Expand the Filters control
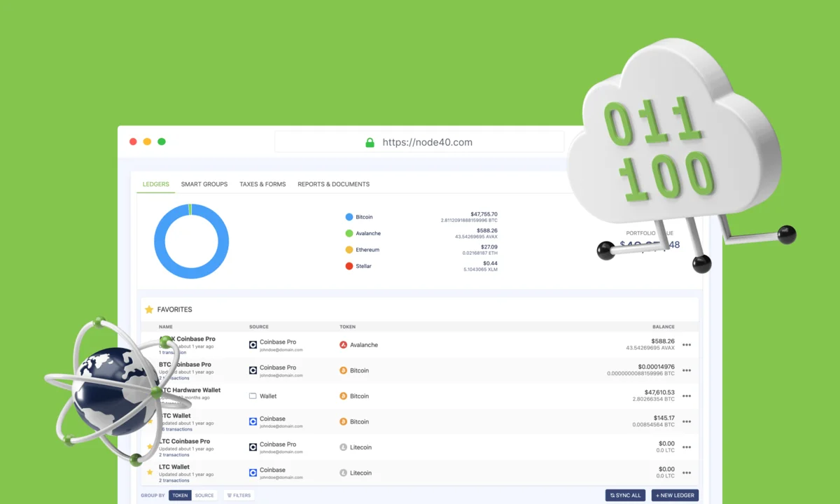840x504 pixels. tap(239, 496)
